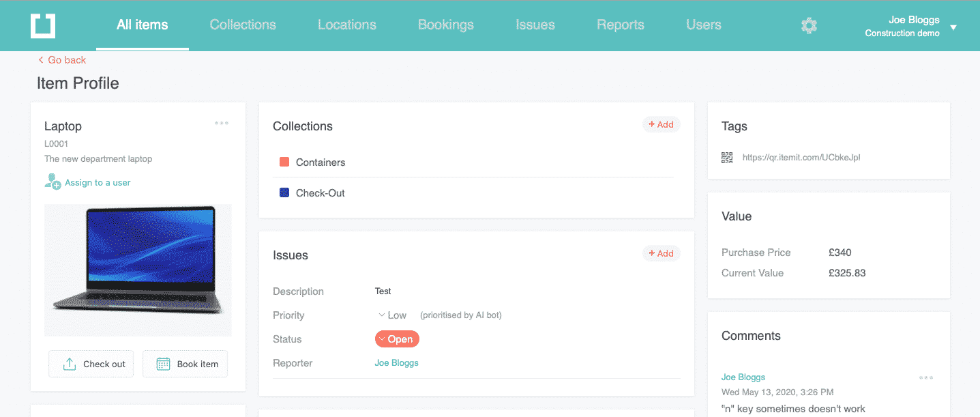Viewport: 980px width, 417px height.
Task: Click the Go back link
Action: click(61, 60)
